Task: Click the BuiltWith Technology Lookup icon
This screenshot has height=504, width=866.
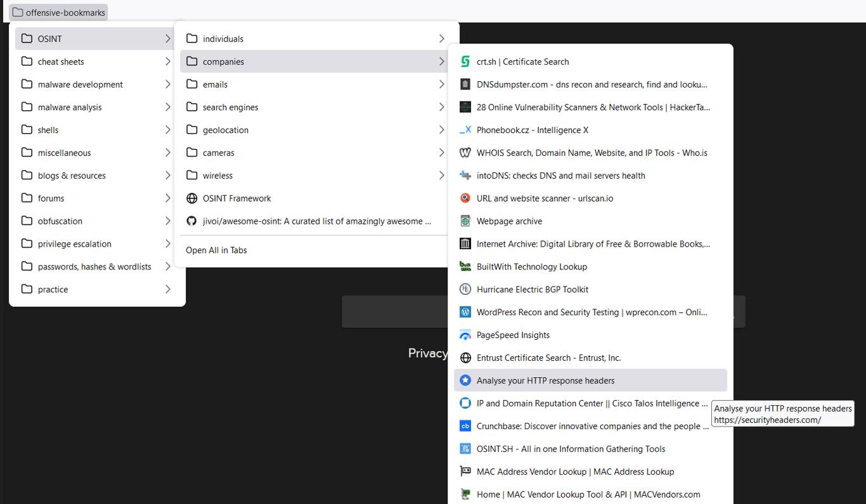Action: [465, 267]
